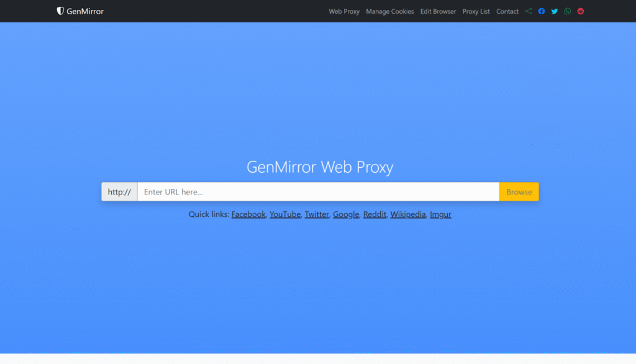The height and width of the screenshot is (364, 636).
Task: Open the green share icon
Action: pos(529,11)
